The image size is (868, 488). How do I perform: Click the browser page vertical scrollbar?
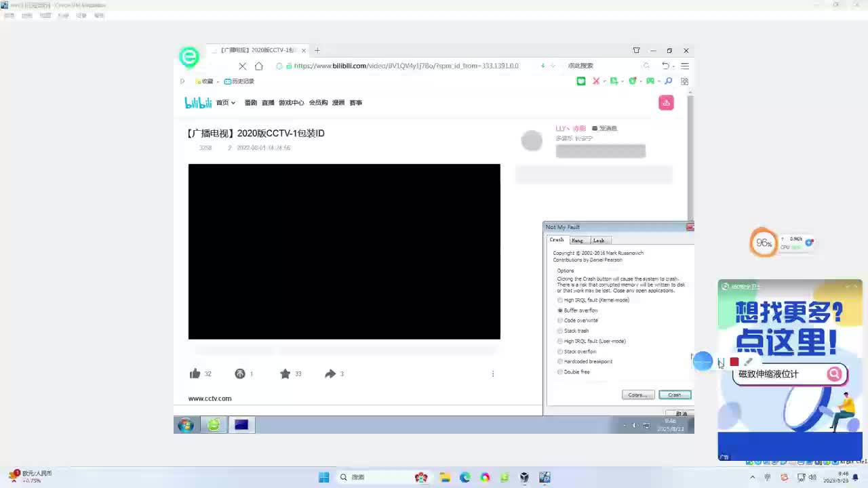click(x=690, y=158)
